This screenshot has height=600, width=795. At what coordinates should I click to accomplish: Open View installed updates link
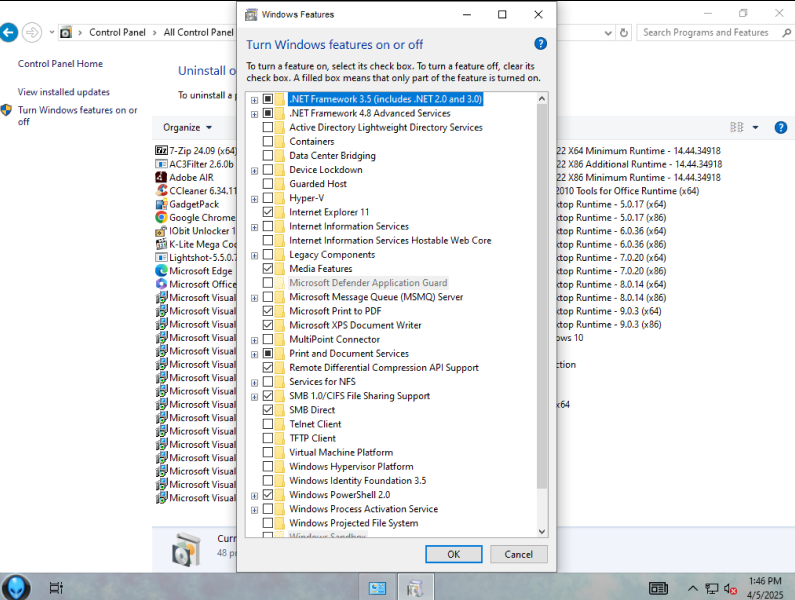64,92
